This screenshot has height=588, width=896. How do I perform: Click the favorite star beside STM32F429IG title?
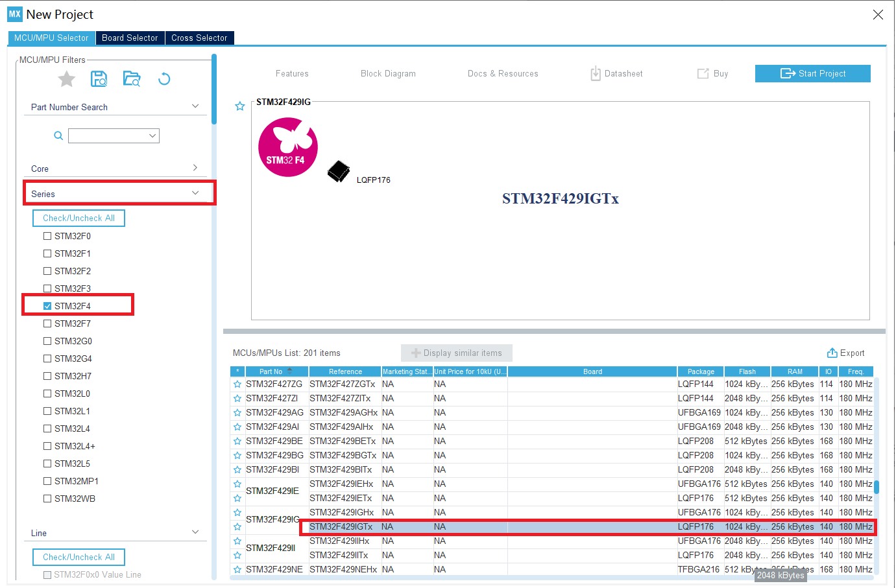pyautogui.click(x=240, y=106)
